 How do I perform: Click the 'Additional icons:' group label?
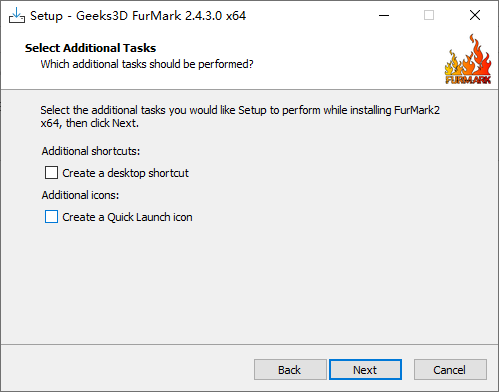[80, 195]
